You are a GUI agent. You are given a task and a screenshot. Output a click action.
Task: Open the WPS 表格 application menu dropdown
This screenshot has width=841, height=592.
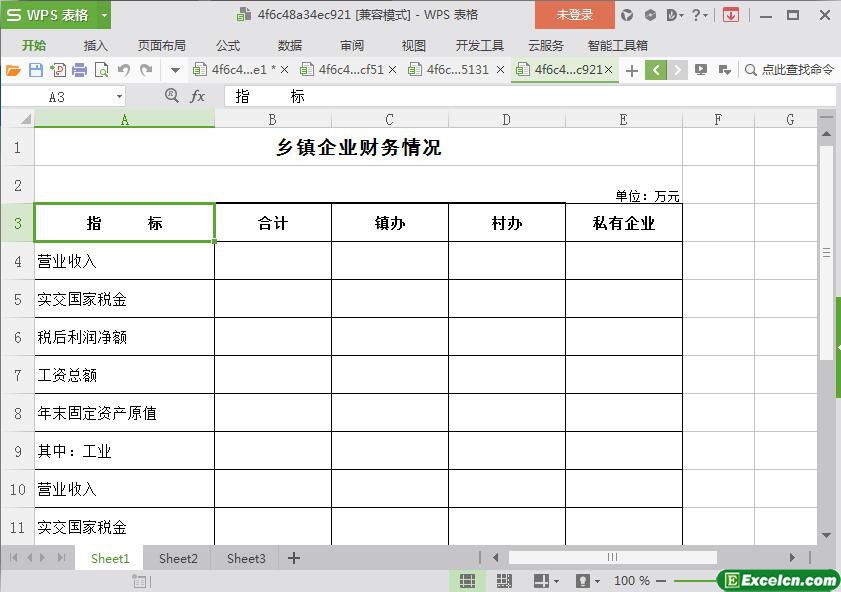pyautogui.click(x=105, y=15)
